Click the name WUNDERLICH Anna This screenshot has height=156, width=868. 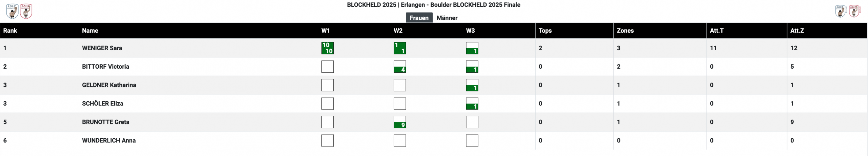[x=108, y=140]
